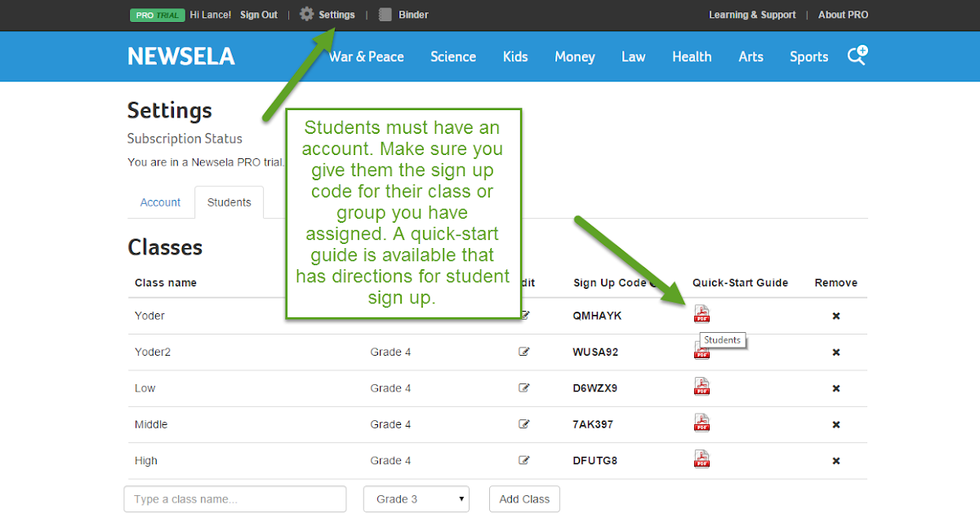Open the About PRO link

point(843,15)
